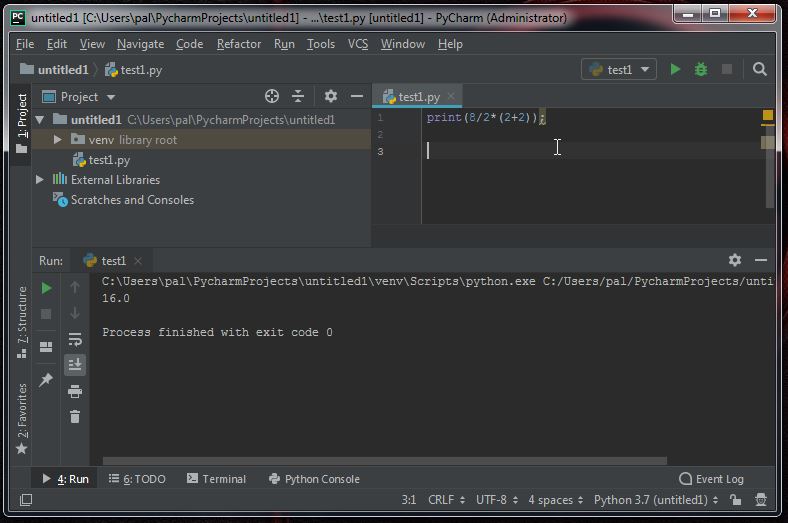Viewport: 788px width, 523px height.
Task: Toggle soft-wrap in the Run console
Action: [x=75, y=340]
